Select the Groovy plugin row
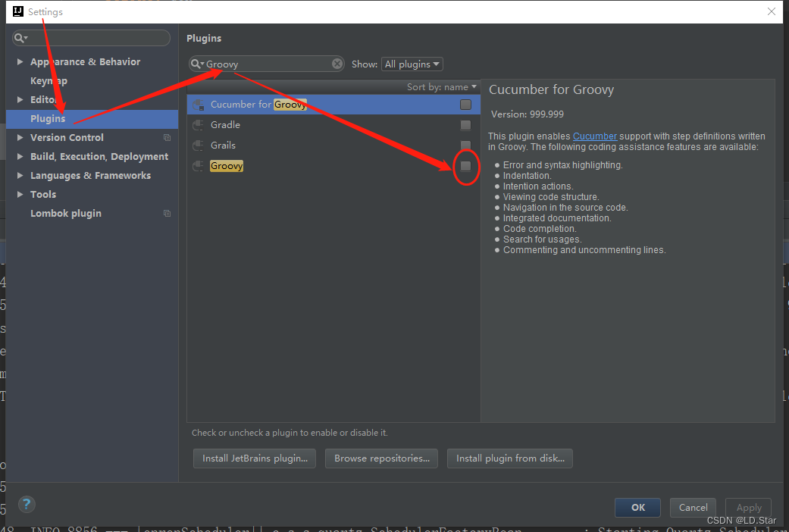 (333, 166)
